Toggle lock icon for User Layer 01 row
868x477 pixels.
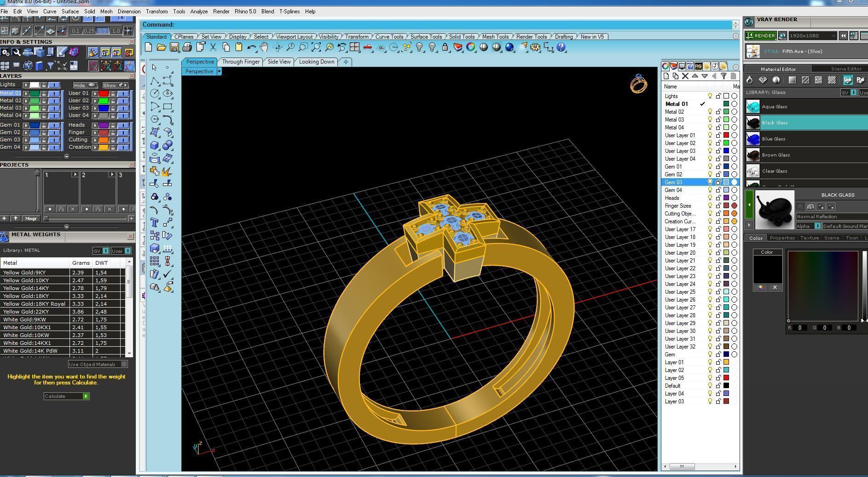(x=718, y=135)
